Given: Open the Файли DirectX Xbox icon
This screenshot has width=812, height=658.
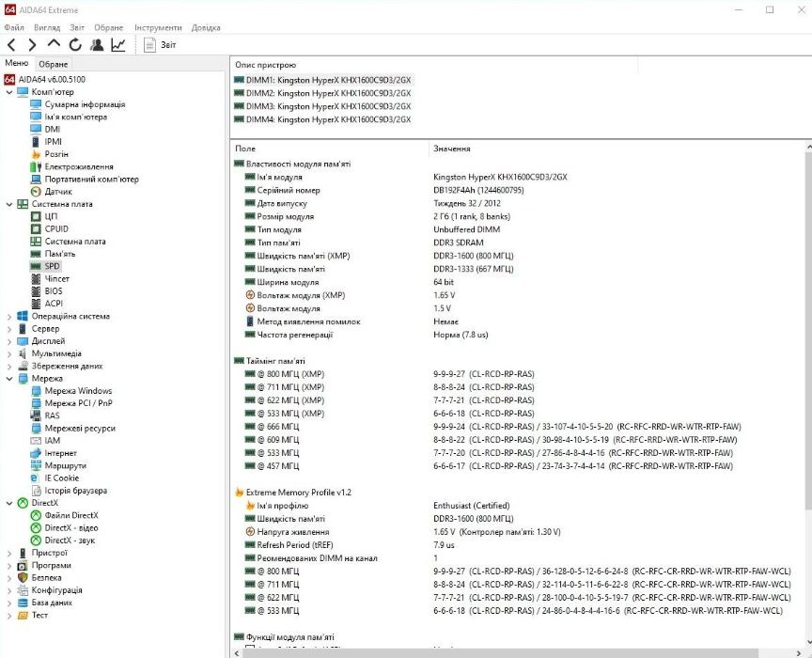Looking at the screenshot, I should point(36,515).
